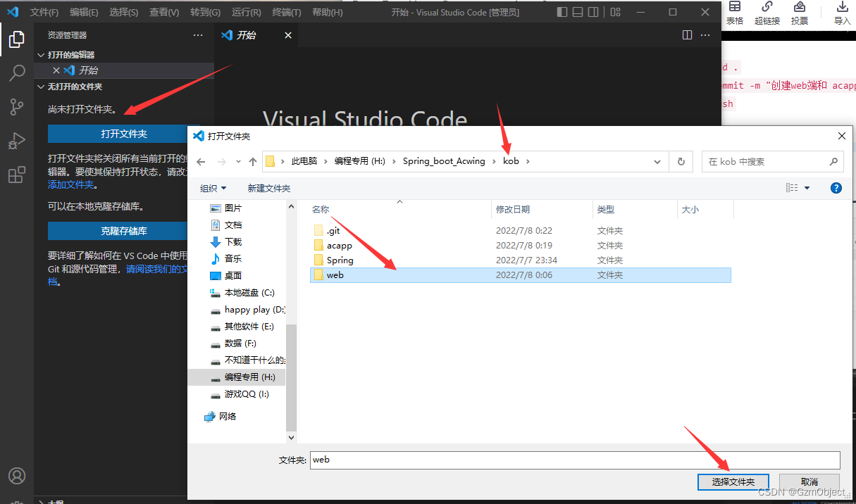Click the 新建文件夹 button
856x504 pixels.
[x=269, y=188]
